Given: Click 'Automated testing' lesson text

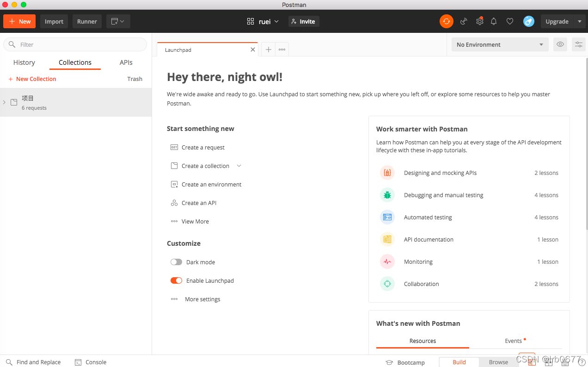Looking at the screenshot, I should pyautogui.click(x=428, y=217).
